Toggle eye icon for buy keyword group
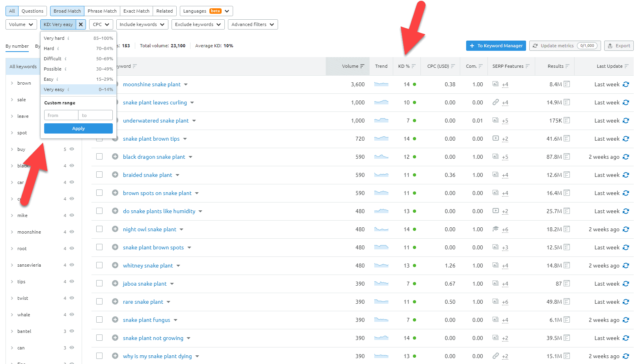This screenshot has height=364, width=644. 72,149
